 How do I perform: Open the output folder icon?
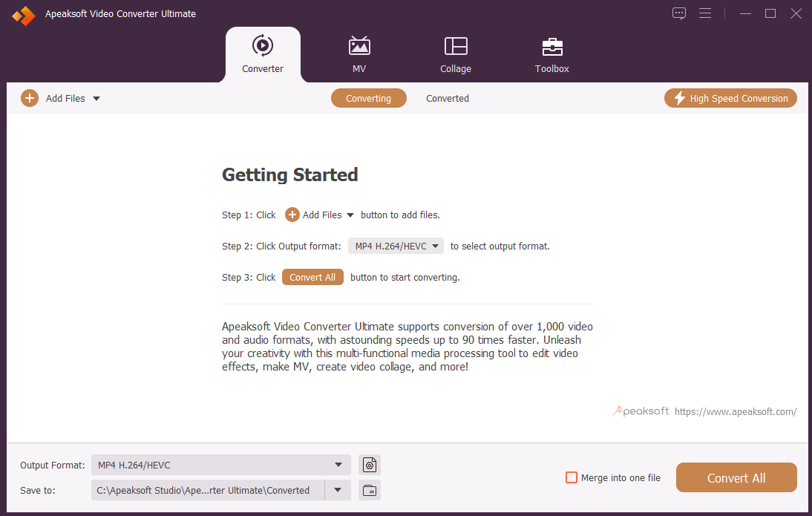tap(369, 490)
